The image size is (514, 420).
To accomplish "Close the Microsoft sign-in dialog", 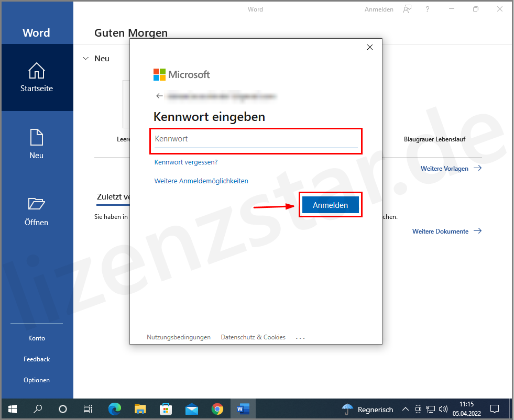I will point(370,47).
